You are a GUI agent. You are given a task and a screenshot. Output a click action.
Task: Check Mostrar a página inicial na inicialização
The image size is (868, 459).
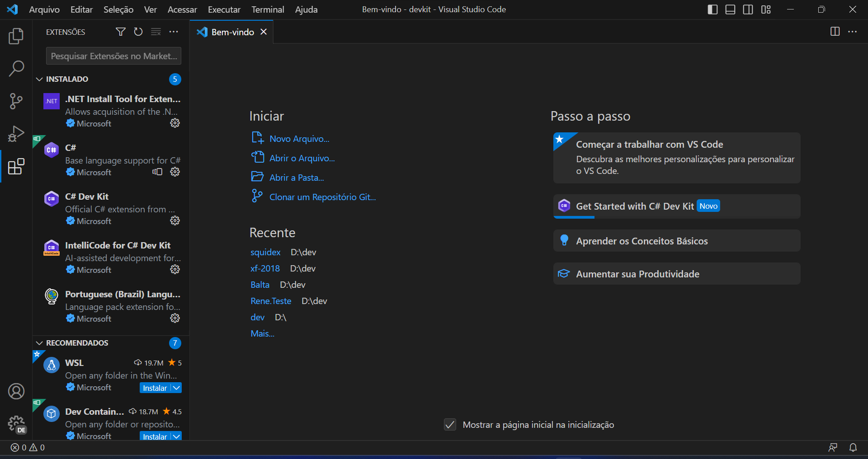pos(449,425)
